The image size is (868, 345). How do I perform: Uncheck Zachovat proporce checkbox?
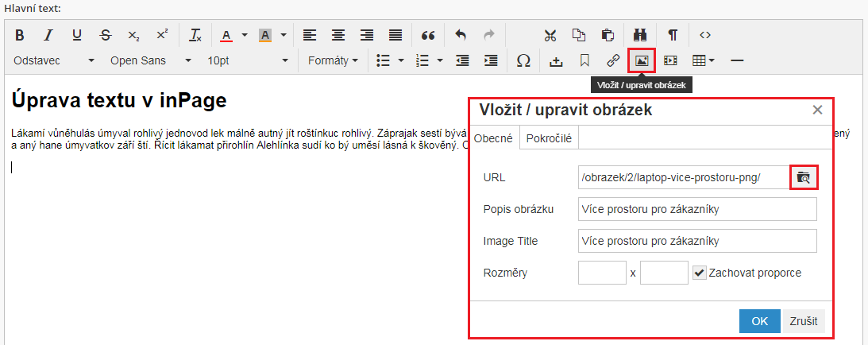[x=699, y=273]
